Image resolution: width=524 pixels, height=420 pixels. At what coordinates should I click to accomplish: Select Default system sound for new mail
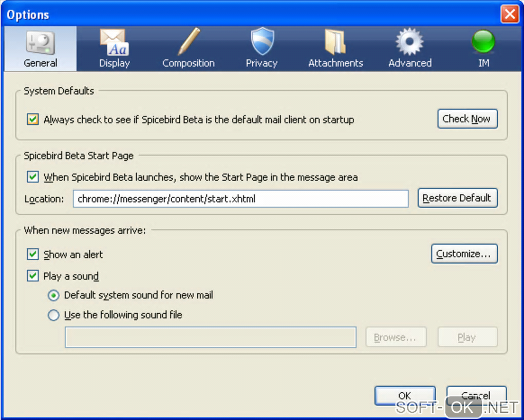(53, 295)
